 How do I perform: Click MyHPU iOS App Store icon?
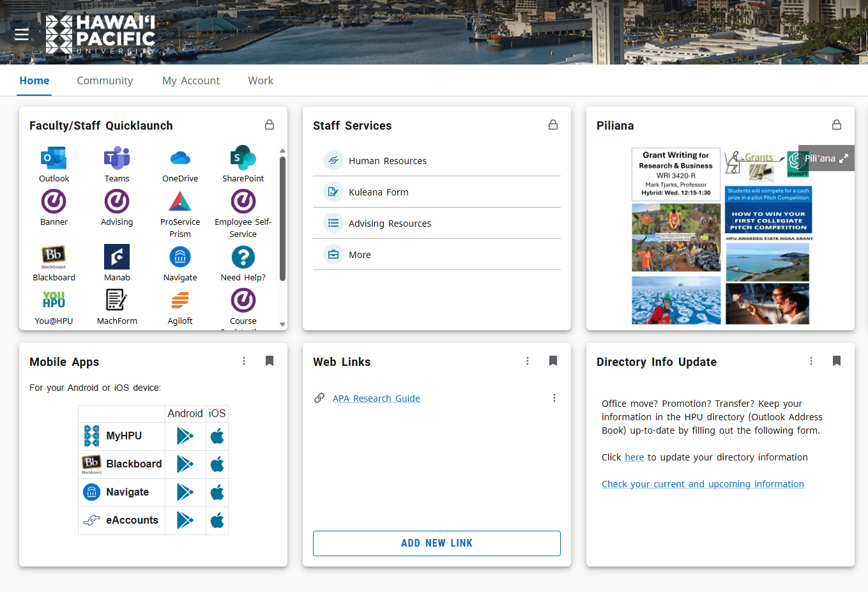217,436
